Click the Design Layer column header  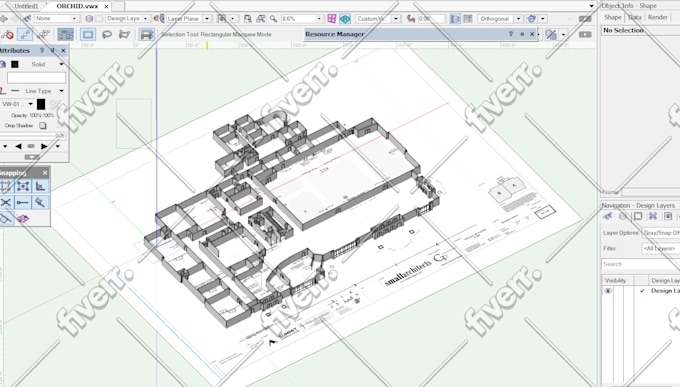(x=664, y=281)
